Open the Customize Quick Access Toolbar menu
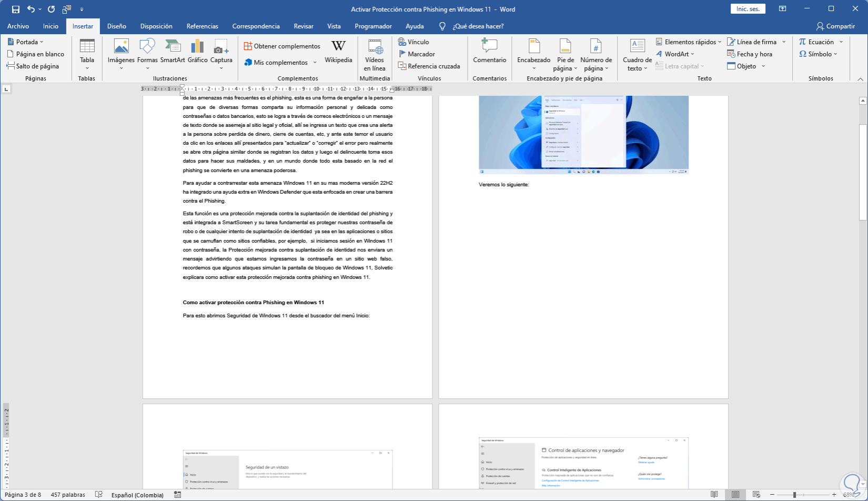The width and height of the screenshot is (868, 501). pyautogui.click(x=82, y=9)
